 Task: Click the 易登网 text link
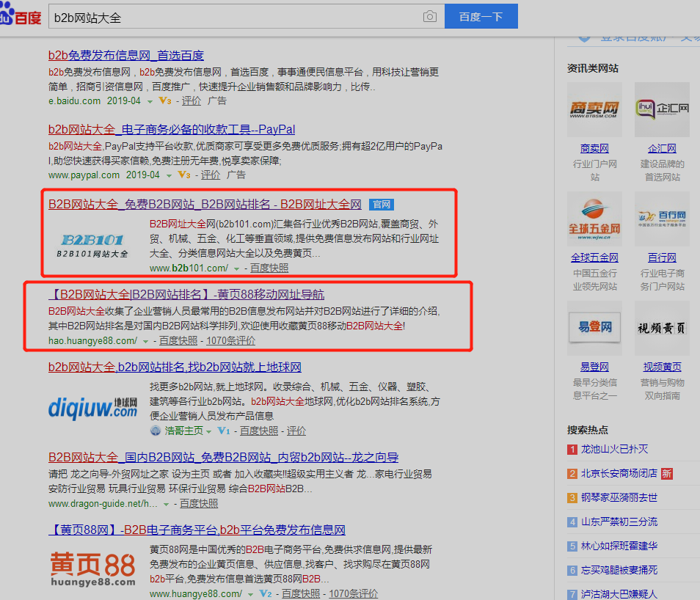pos(594,367)
